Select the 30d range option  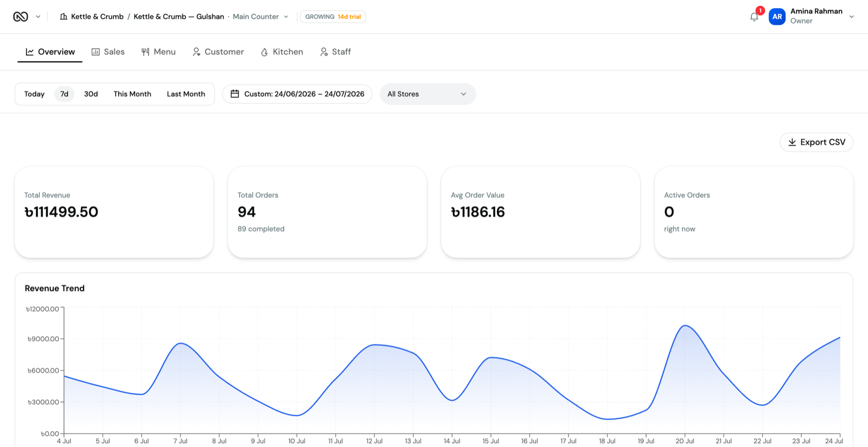coord(91,94)
